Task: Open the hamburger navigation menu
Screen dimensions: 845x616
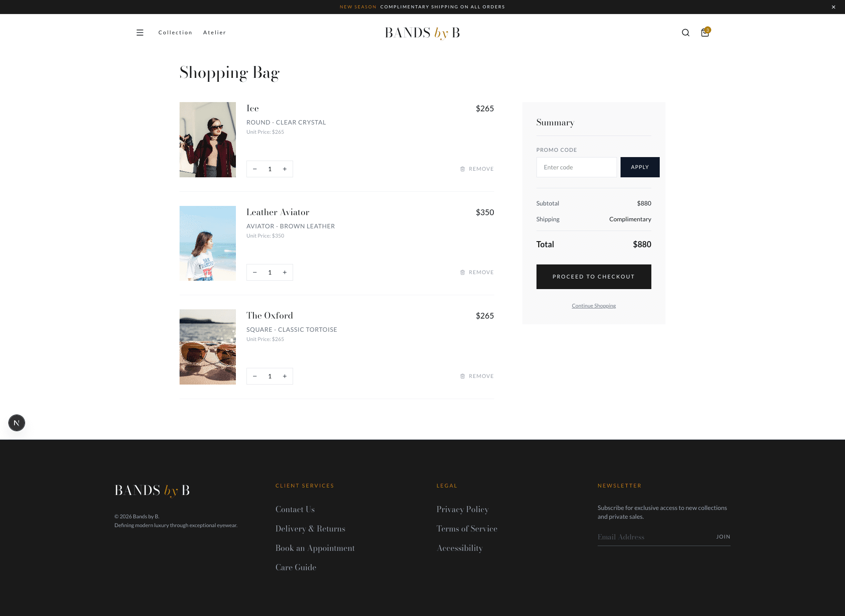Action: (x=140, y=33)
